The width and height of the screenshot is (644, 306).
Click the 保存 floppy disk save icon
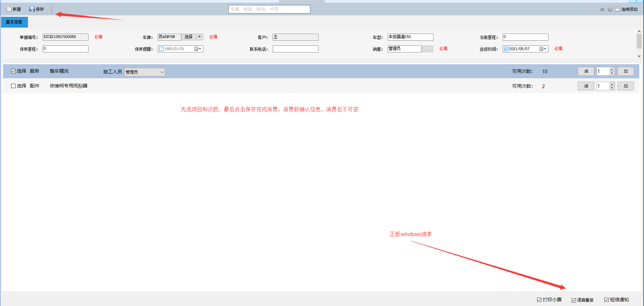tap(32, 9)
